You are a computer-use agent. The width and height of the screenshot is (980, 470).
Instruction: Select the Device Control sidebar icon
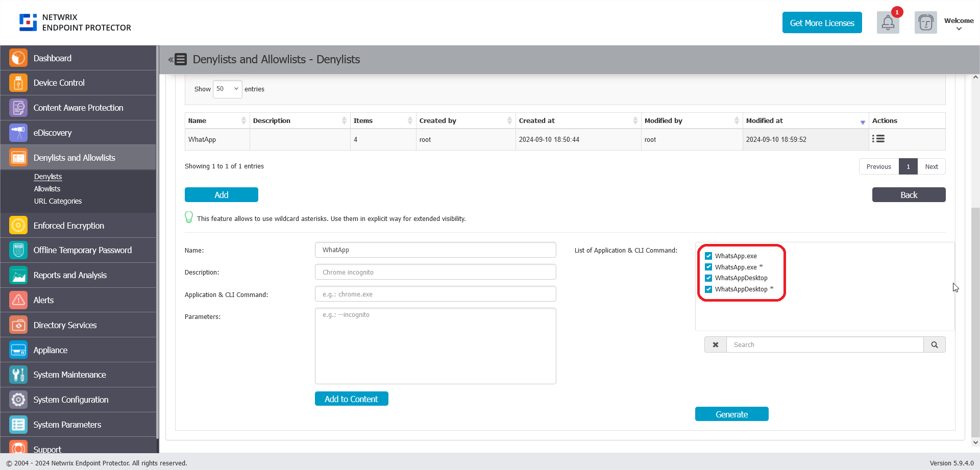pos(18,83)
